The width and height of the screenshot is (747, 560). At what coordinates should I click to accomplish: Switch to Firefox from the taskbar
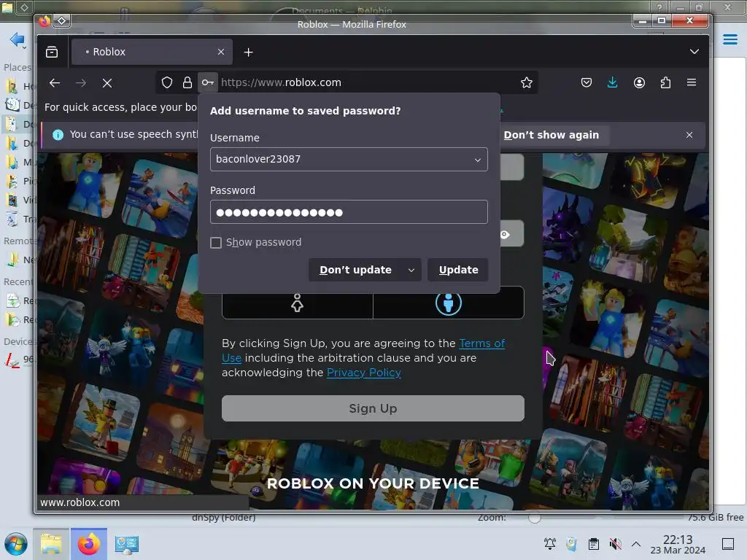pyautogui.click(x=89, y=544)
